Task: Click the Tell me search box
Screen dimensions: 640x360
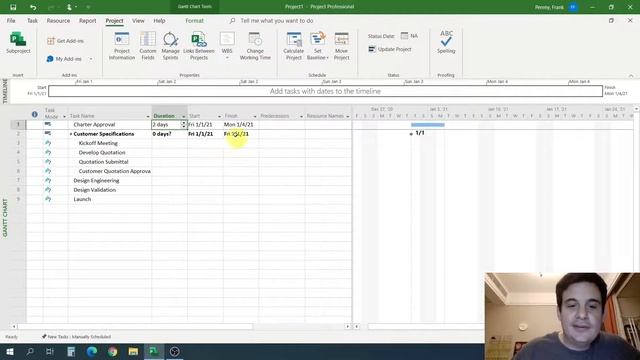Action: point(277,20)
